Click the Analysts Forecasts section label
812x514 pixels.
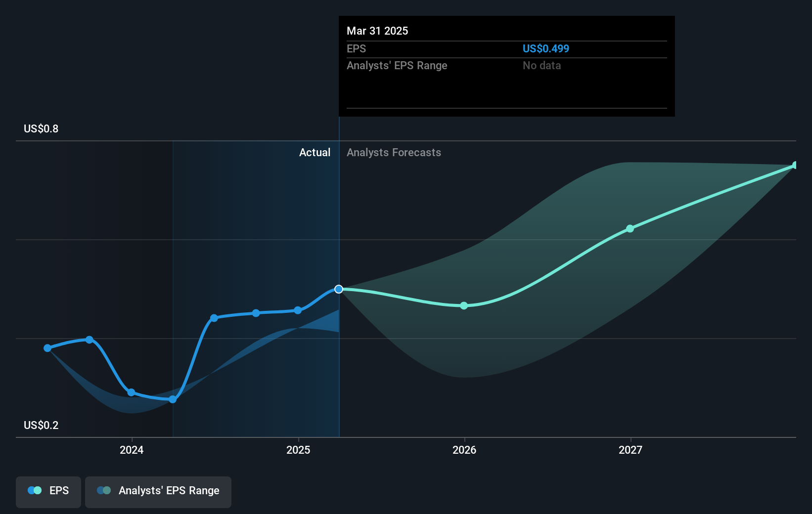[394, 153]
